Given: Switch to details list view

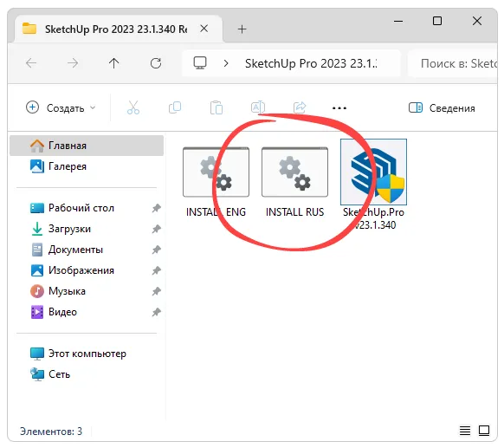Looking at the screenshot, I should point(465,431).
